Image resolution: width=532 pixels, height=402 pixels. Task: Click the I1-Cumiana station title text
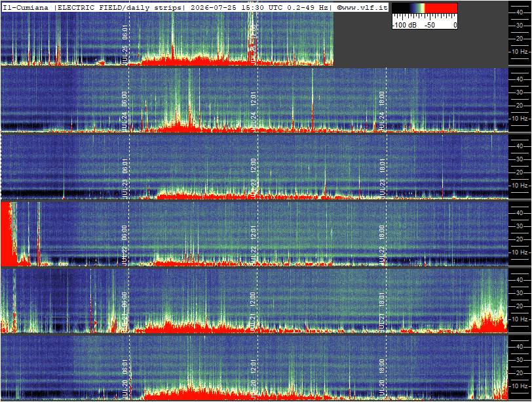click(x=26, y=7)
